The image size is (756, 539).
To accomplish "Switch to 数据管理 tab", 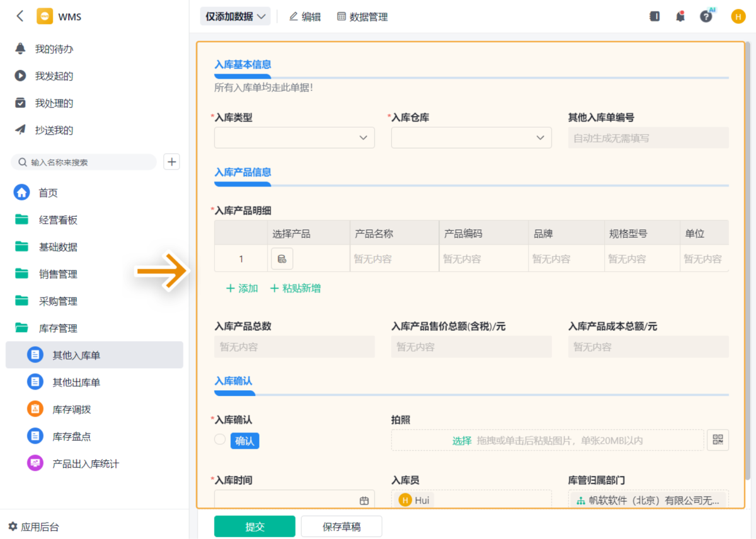I will coord(363,17).
